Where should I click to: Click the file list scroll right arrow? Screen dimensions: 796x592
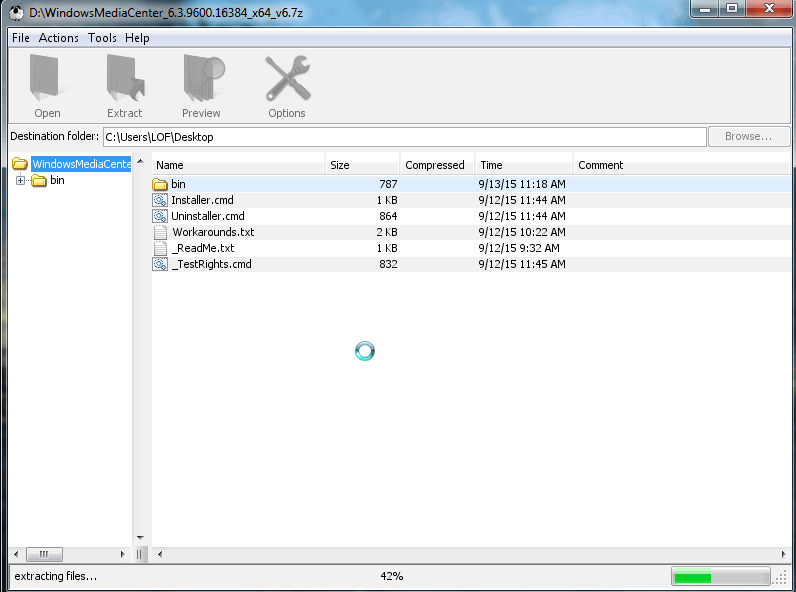click(x=784, y=554)
